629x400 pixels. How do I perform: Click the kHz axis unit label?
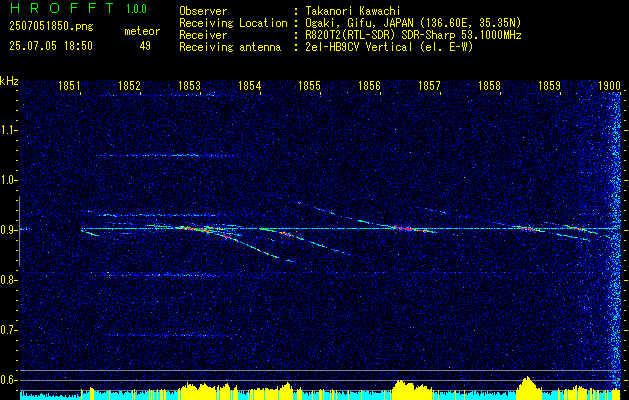click(9, 81)
